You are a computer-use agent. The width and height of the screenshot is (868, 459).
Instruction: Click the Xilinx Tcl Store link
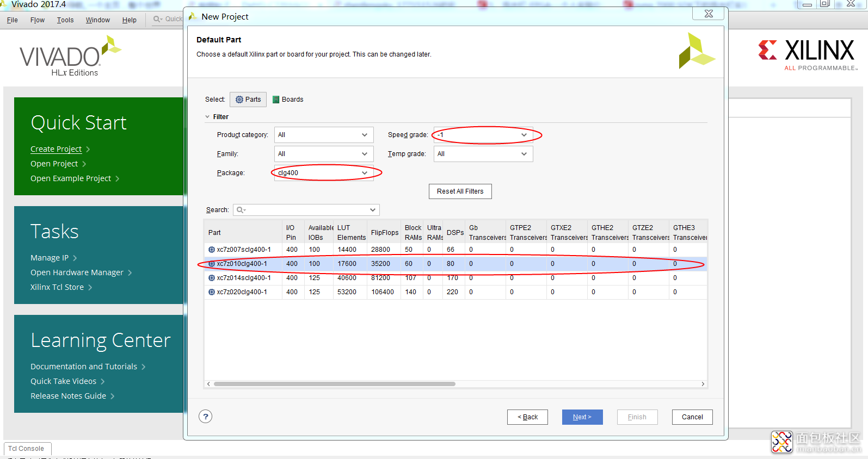coord(57,287)
